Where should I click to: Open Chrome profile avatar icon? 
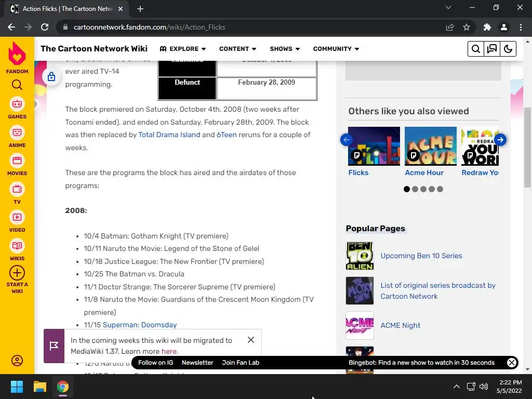pos(504,27)
